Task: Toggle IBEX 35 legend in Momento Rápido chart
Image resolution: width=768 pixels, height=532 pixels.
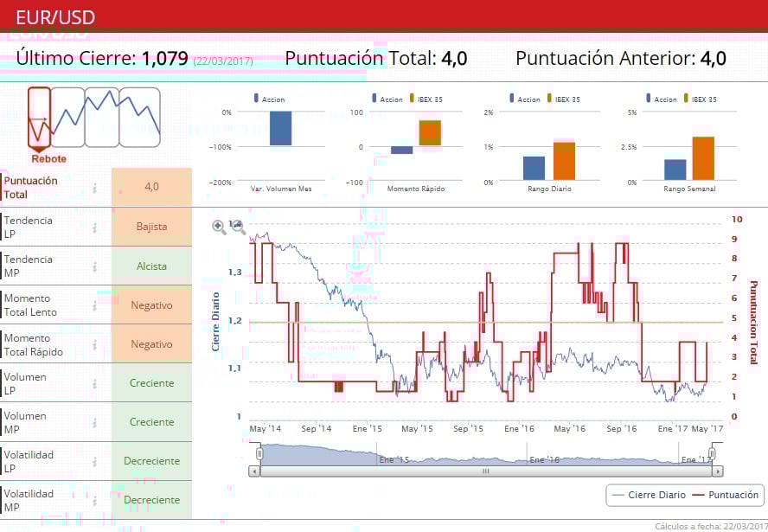Action: click(x=426, y=99)
